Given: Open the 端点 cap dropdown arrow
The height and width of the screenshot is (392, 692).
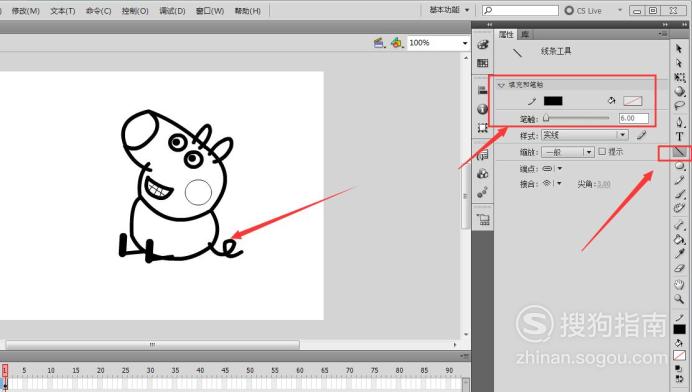Looking at the screenshot, I should [x=560, y=169].
